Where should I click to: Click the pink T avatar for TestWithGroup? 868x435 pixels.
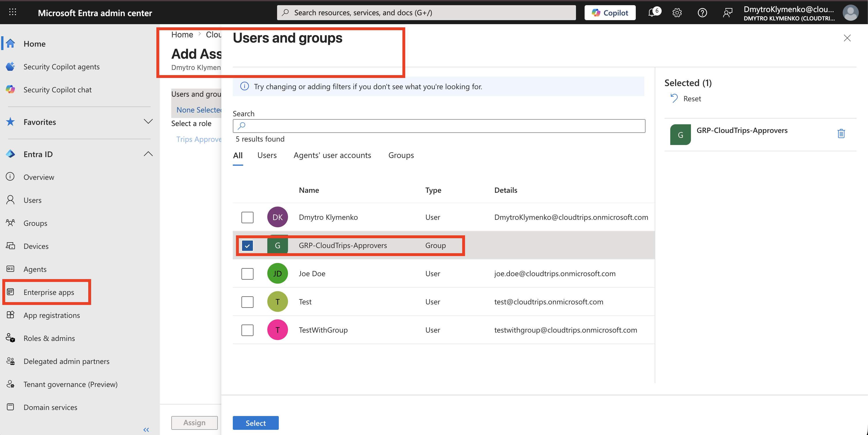[277, 330]
